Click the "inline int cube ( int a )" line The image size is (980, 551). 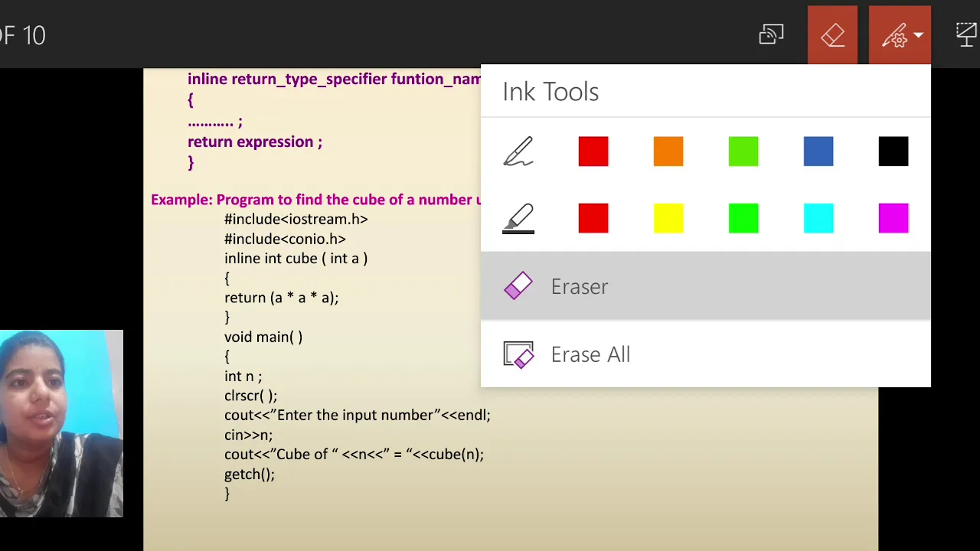click(x=296, y=259)
